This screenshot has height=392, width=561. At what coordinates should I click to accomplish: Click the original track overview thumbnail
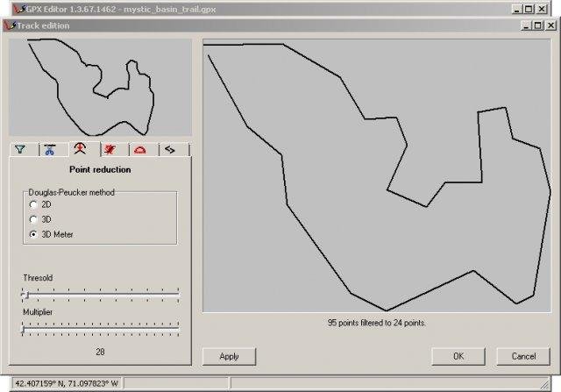click(100, 87)
